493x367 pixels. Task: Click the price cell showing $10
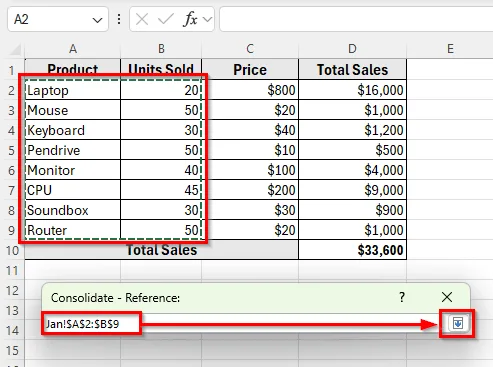pyautogui.click(x=250, y=150)
